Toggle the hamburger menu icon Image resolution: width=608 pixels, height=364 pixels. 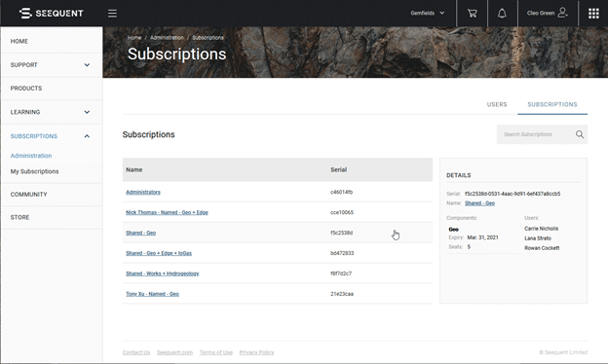(112, 14)
